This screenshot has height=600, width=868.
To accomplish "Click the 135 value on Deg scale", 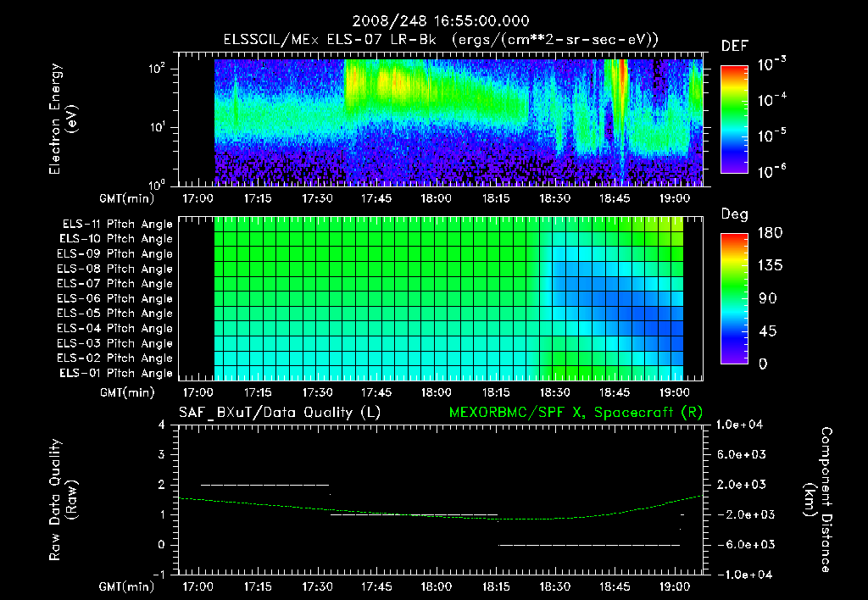I will point(770,266).
